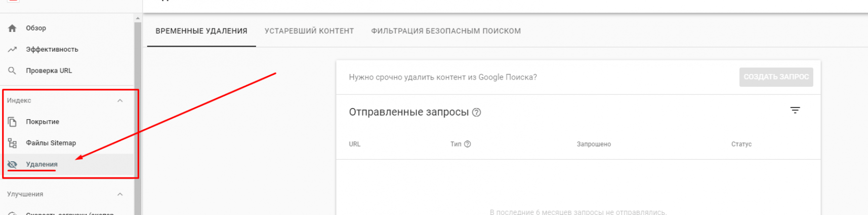The height and width of the screenshot is (215, 868).
Task: Click help icon next to Тип column
Action: pyautogui.click(x=468, y=144)
